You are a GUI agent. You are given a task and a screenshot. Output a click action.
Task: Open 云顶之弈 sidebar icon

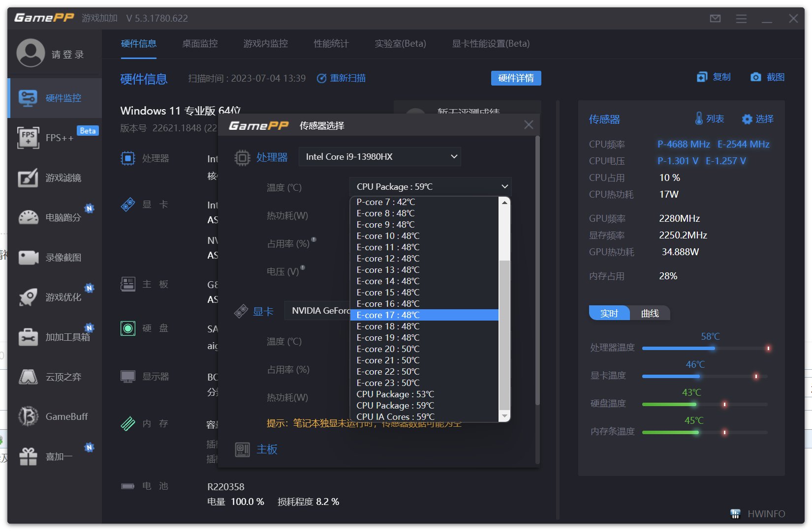coord(28,377)
